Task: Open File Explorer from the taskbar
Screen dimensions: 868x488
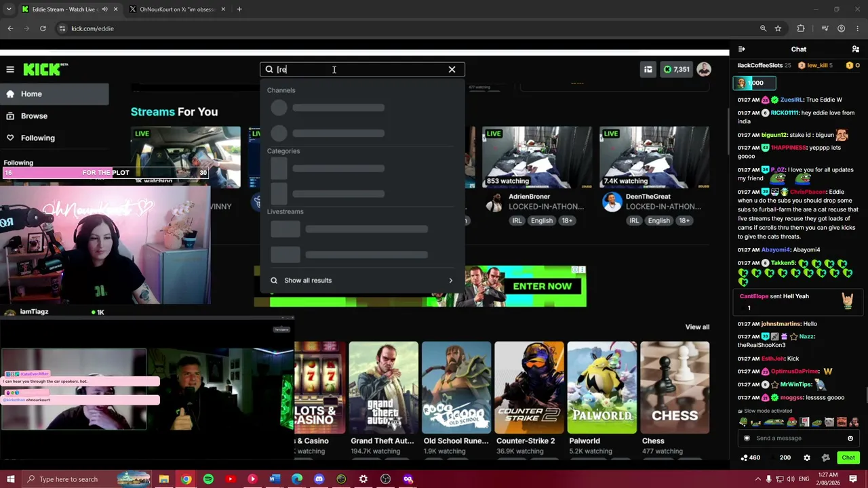Action: (x=164, y=479)
